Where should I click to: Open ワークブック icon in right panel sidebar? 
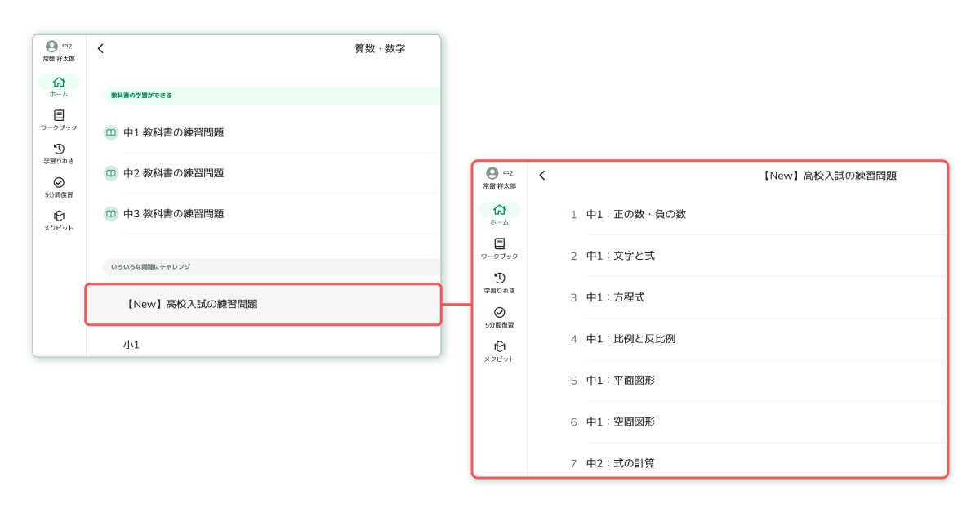(499, 244)
